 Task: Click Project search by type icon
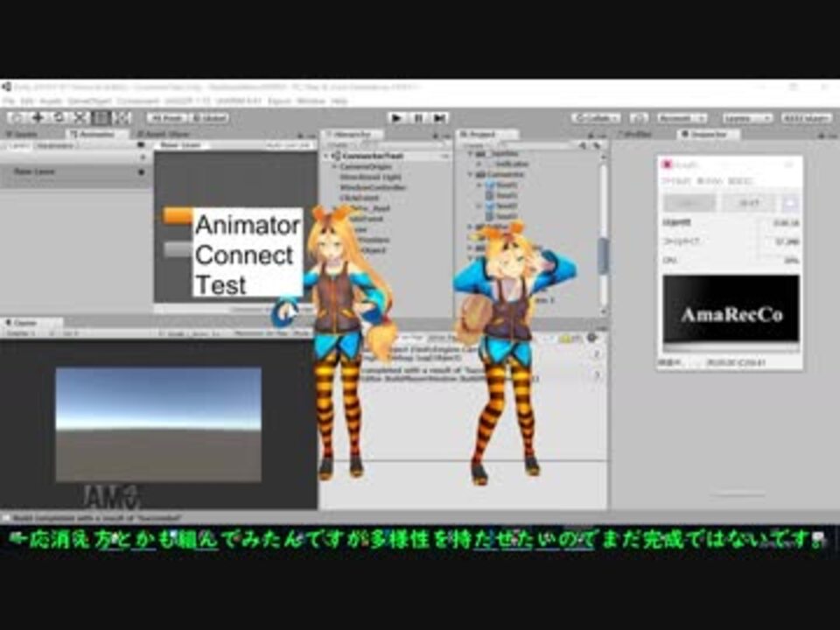[583, 145]
